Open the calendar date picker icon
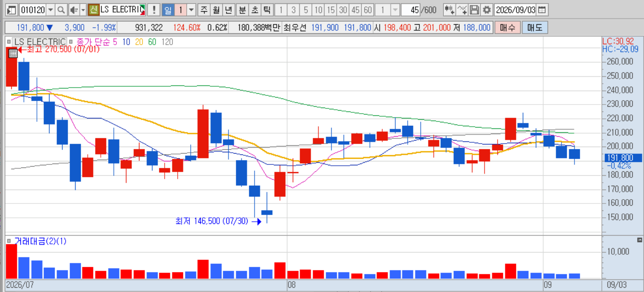Image resolution: width=644 pixels, height=292 pixels. point(542,10)
